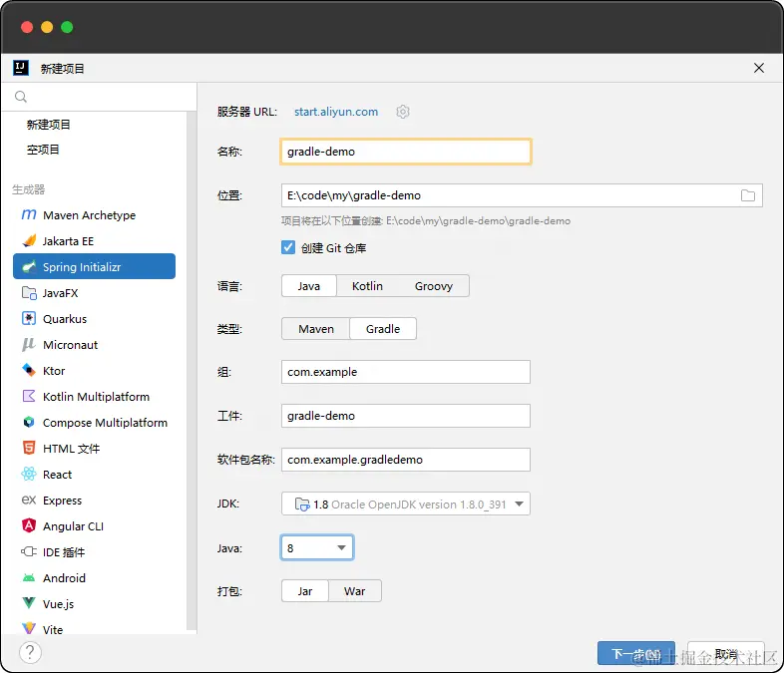Click the HTML5 file icon
Viewport: 784px width, 673px height.
pyautogui.click(x=29, y=448)
